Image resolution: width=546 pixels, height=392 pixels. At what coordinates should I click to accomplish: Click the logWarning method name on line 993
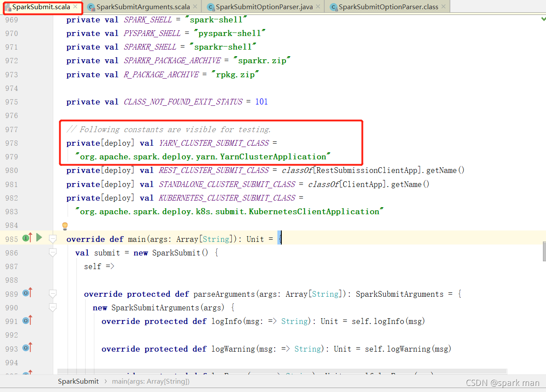[x=233, y=349]
